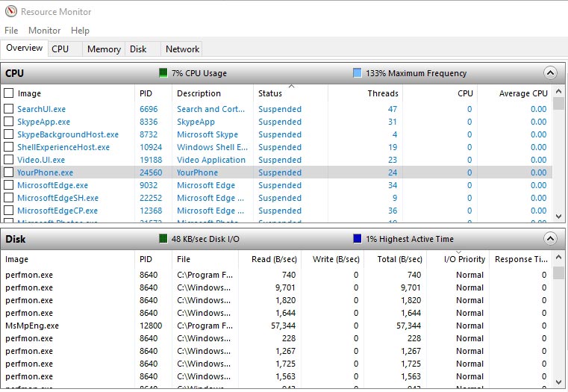Click the light blue Maximum Frequency square
Image resolution: width=568 pixels, height=392 pixels.
pos(358,73)
